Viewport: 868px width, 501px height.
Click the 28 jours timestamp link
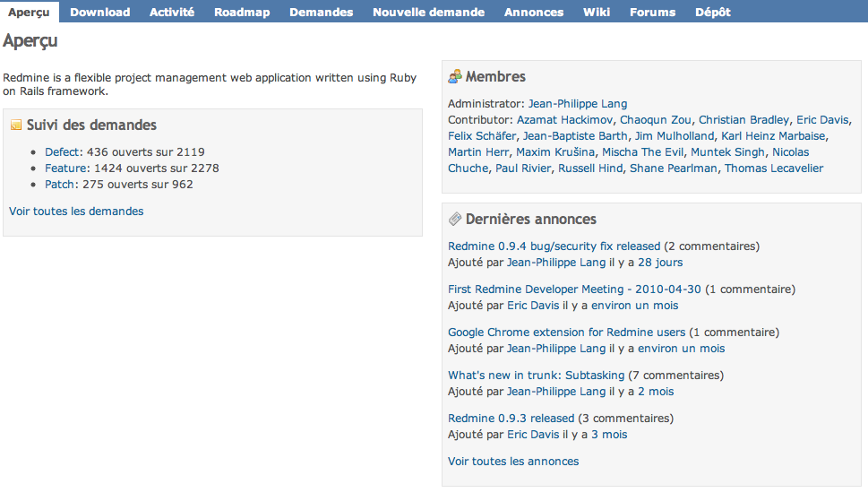(x=660, y=262)
